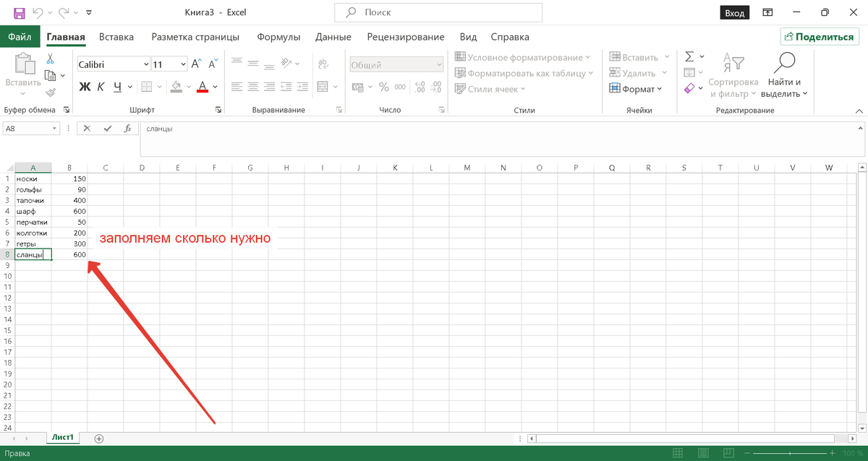Click the Поделиться button

[820, 36]
